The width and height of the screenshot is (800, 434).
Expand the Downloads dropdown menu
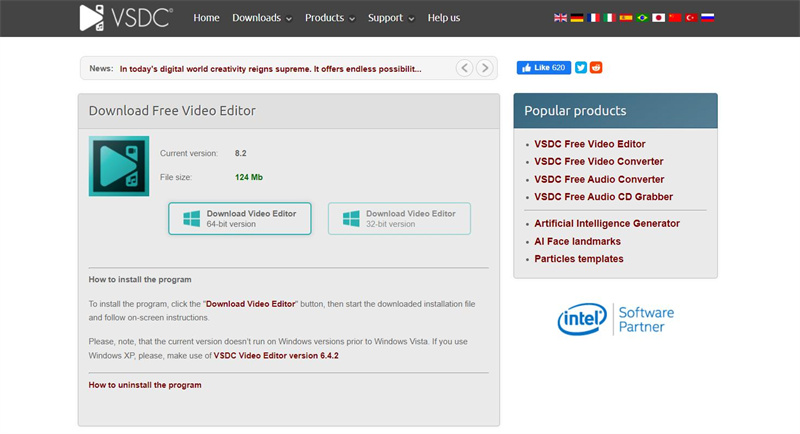261,18
